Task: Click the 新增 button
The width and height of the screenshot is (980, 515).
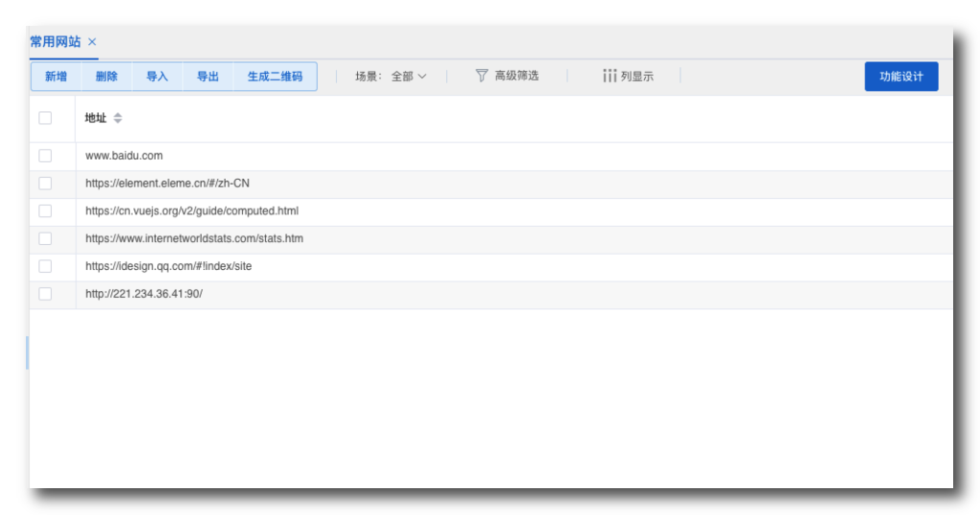Action: [56, 77]
